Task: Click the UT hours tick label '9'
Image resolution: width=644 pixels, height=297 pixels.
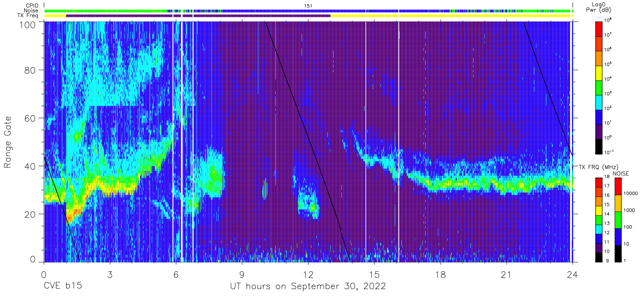Action: click(x=242, y=274)
